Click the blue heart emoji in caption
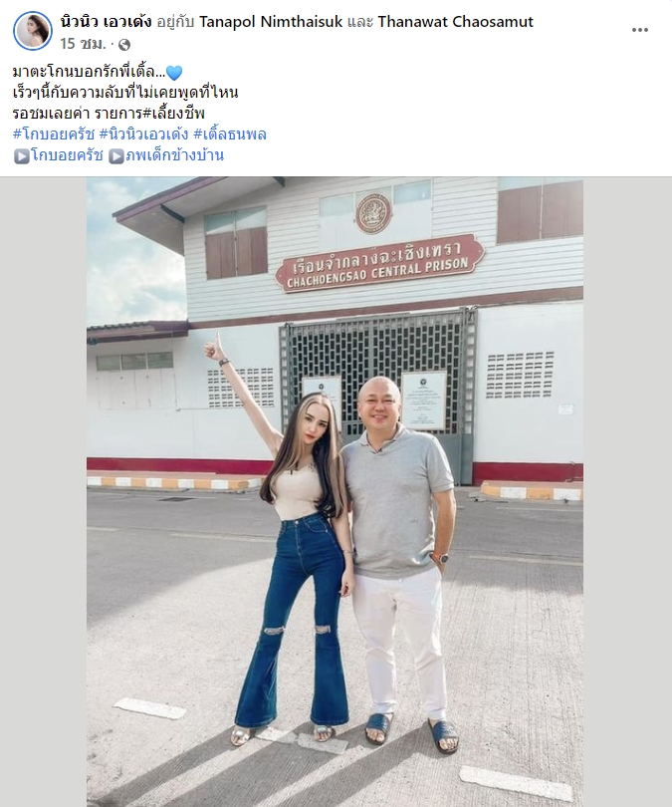 [174, 73]
